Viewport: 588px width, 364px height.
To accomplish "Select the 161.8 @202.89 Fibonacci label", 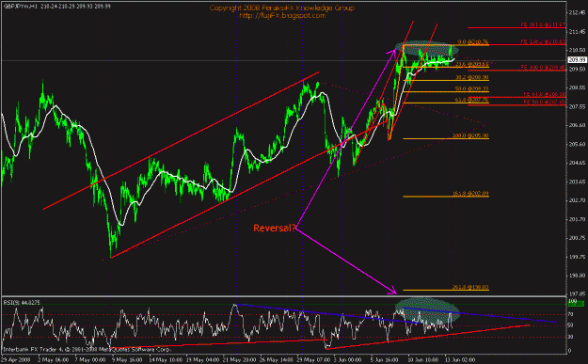I will click(470, 194).
